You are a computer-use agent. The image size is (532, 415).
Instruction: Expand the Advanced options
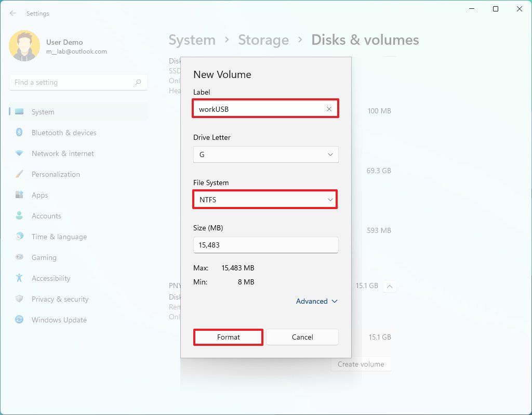[316, 301]
